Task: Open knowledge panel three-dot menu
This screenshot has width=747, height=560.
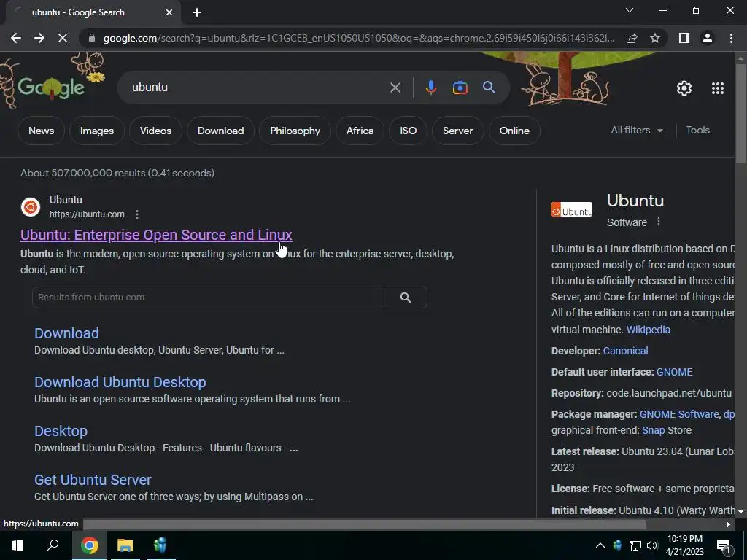Action: (x=659, y=222)
